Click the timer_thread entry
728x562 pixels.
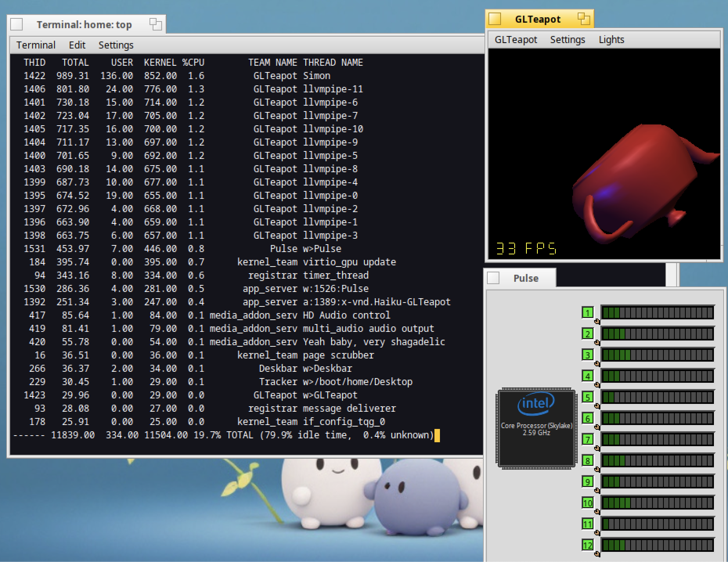336,276
